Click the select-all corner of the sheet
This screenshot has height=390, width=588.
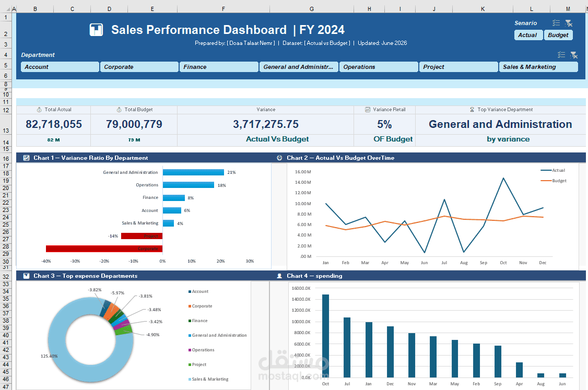[6, 9]
